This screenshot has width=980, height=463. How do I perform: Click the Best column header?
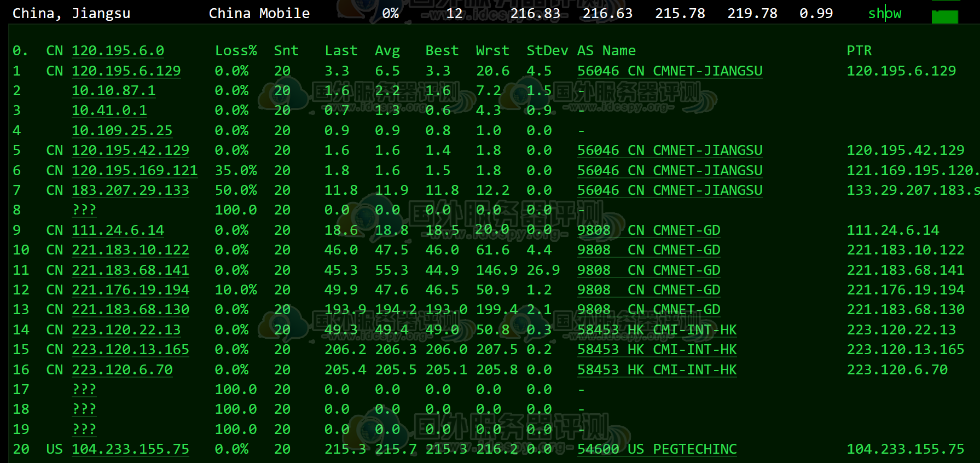442,51
